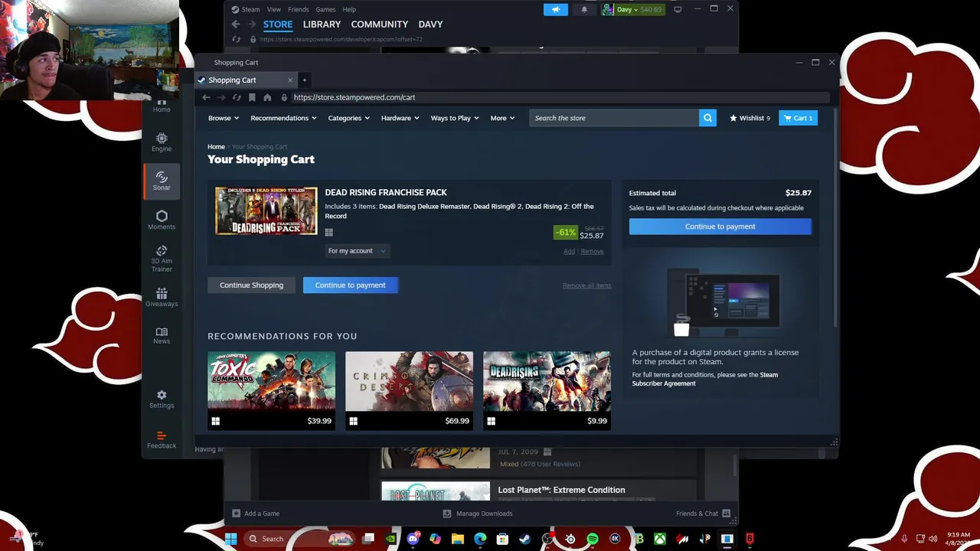Open the Xbox app from the taskbar
The image size is (980, 551).
660,539
